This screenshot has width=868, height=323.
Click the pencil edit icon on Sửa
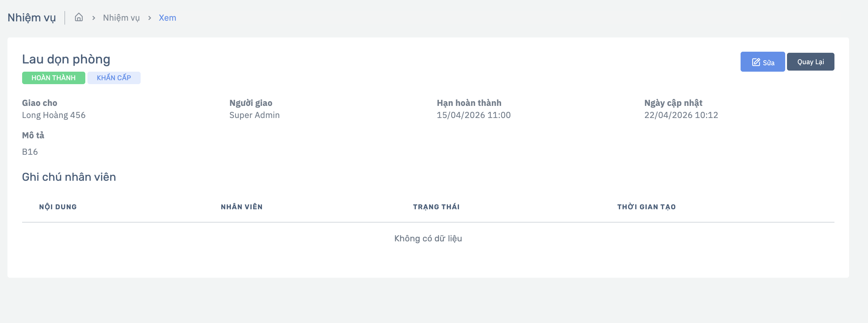(756, 62)
